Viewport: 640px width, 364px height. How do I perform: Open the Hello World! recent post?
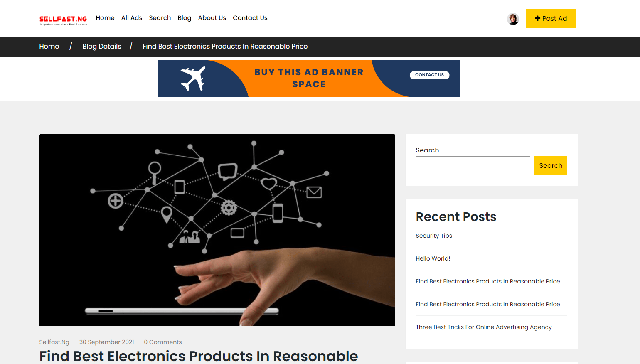pyautogui.click(x=433, y=258)
